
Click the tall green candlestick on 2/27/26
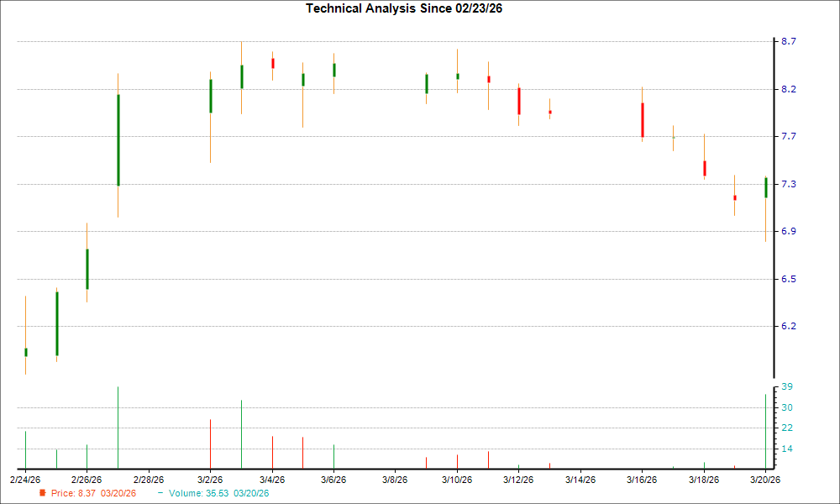pos(118,139)
